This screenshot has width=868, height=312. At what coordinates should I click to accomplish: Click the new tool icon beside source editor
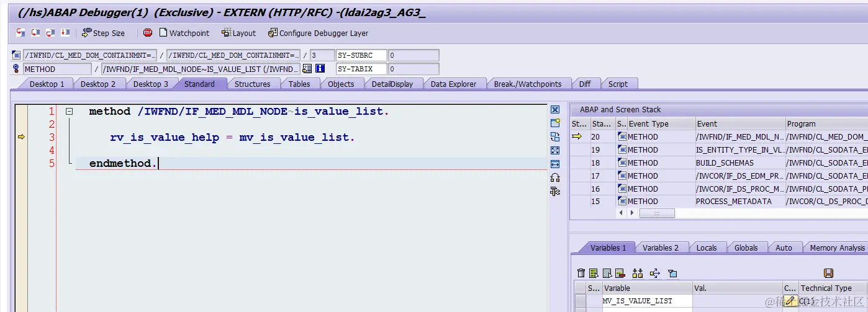(x=555, y=123)
